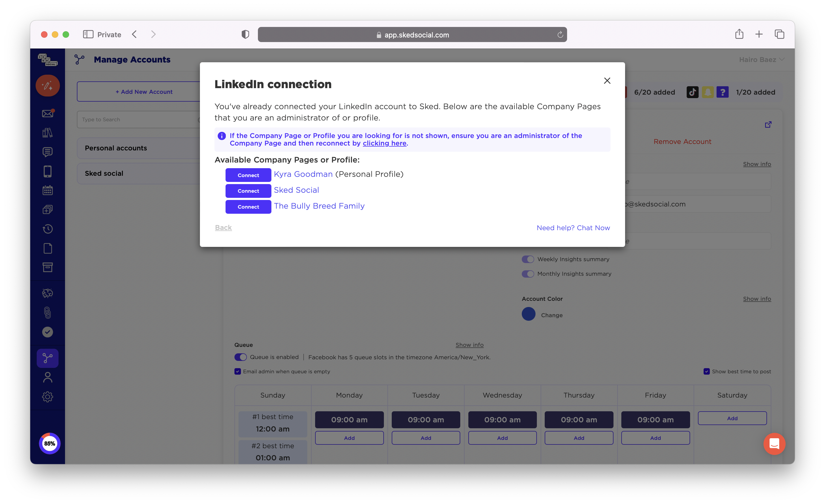Uncheck Show best time to post
This screenshot has height=504, width=825.
click(x=707, y=372)
